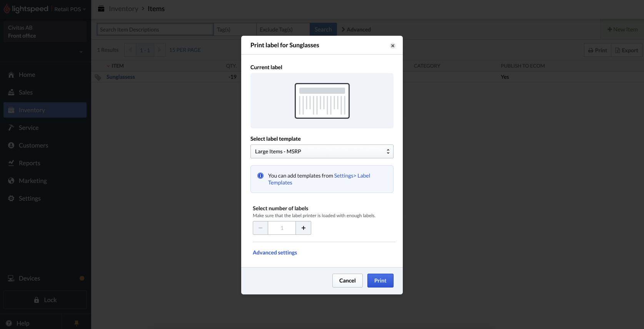Click the Home house icon in sidebar
Image resolution: width=644 pixels, height=329 pixels.
(11, 75)
